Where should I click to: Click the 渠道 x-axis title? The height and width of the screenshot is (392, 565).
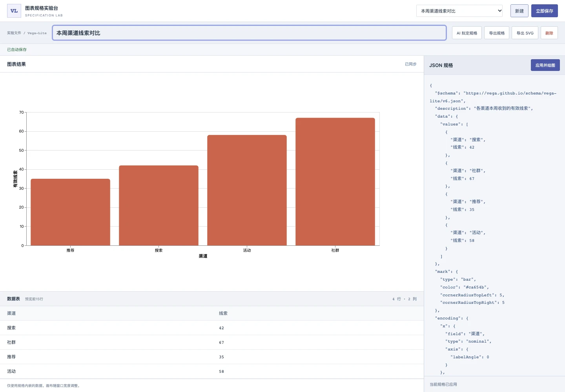click(203, 256)
